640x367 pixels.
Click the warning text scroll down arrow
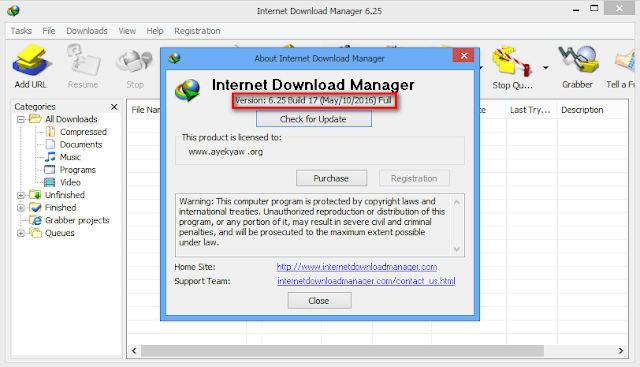click(457, 249)
